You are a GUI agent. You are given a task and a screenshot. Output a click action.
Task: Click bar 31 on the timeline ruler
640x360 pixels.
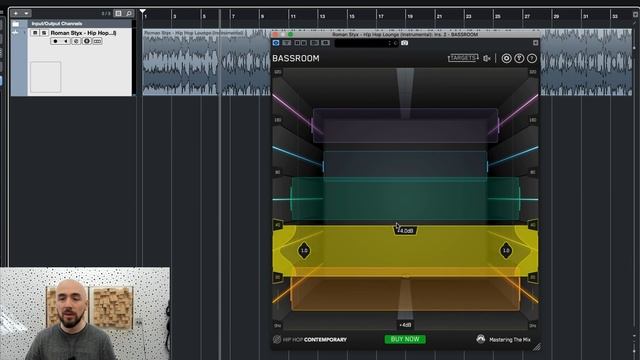[x=586, y=16]
